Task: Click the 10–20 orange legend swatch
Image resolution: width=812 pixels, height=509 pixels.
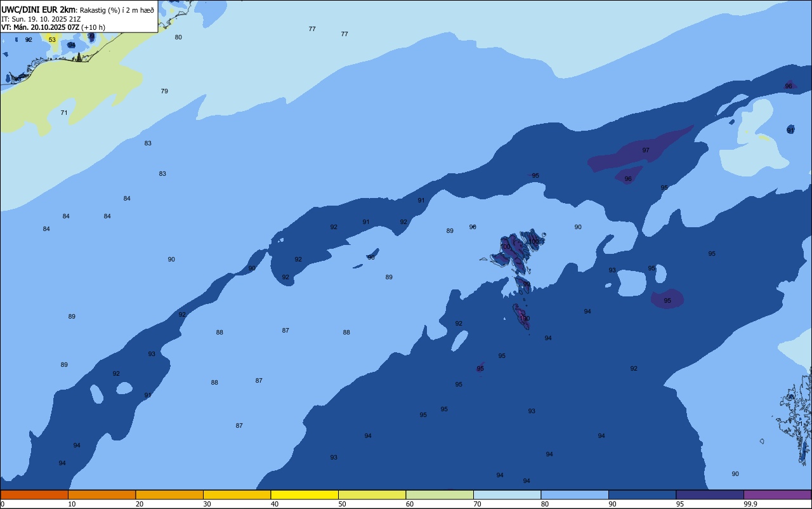Action: pos(101,494)
